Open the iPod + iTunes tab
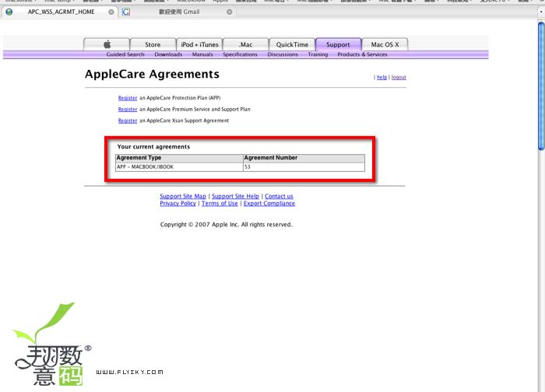The image size is (545, 392). (x=199, y=44)
